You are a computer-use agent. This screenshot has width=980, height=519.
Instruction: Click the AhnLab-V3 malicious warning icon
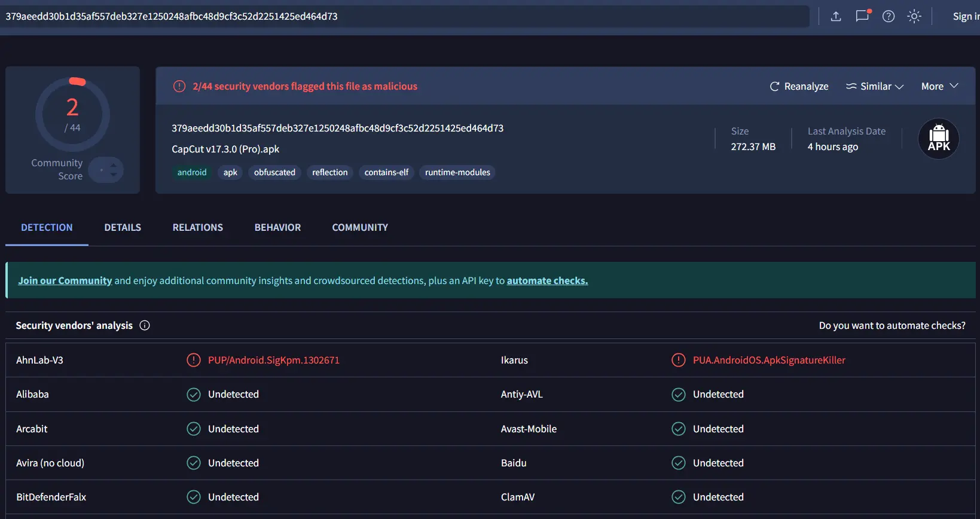[x=194, y=360]
